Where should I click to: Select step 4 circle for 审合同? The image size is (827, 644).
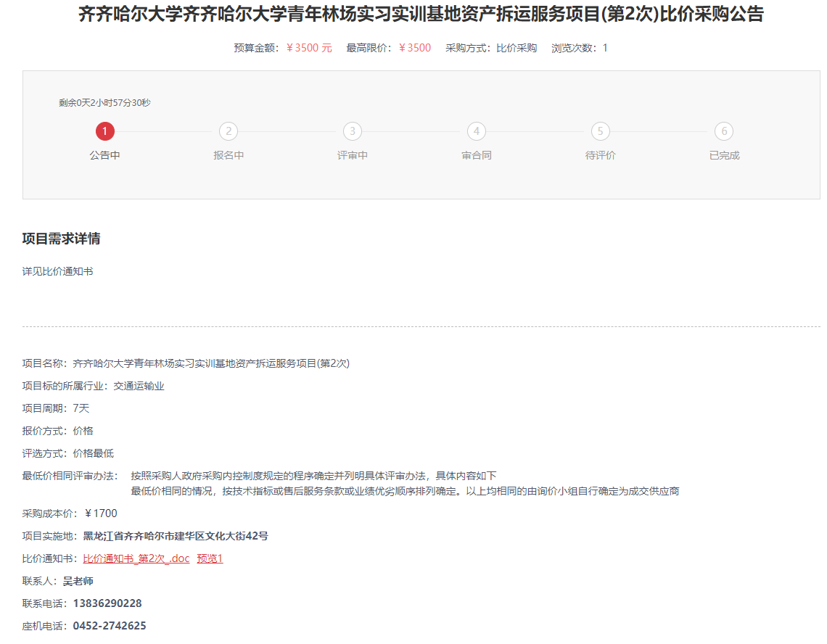476,131
